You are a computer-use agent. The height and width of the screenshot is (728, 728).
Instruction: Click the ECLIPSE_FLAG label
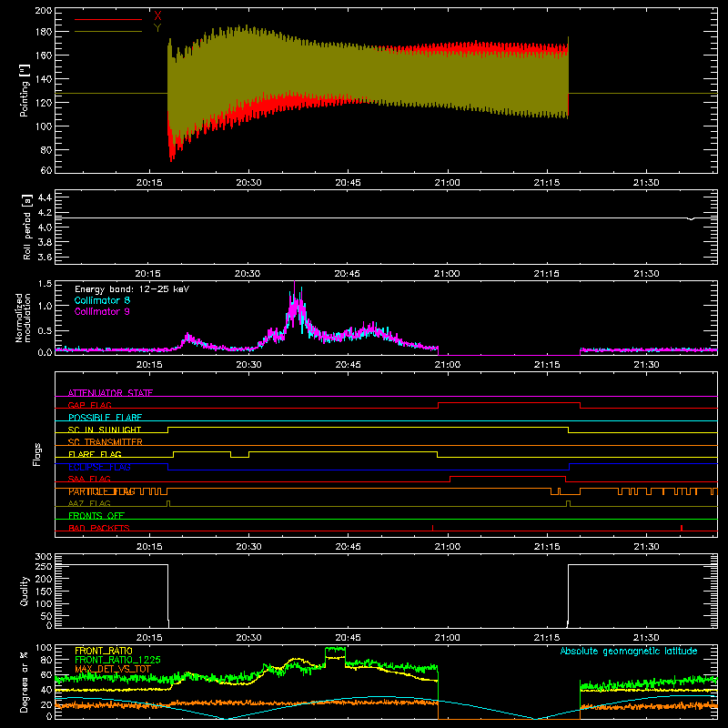[99, 467]
